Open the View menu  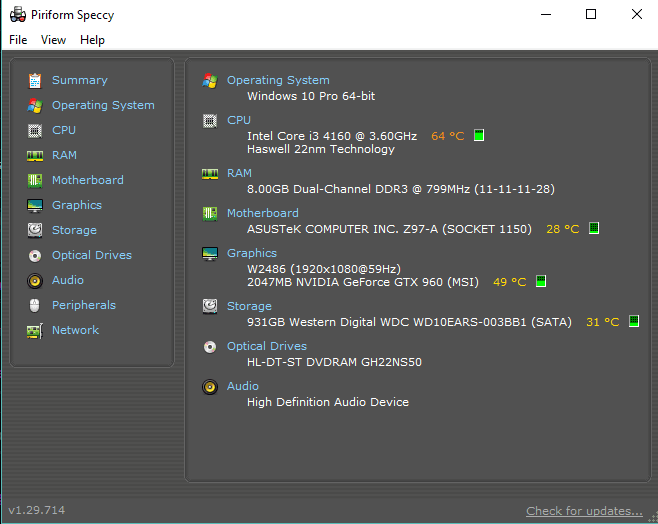coord(53,40)
